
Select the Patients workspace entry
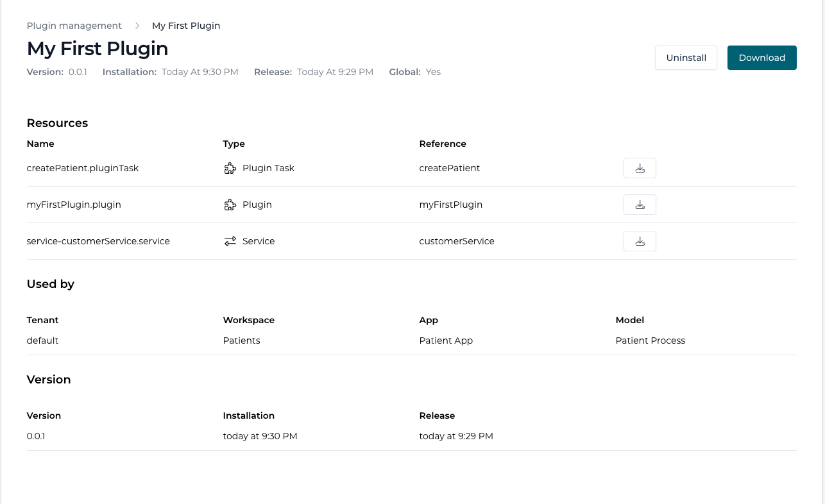241,340
